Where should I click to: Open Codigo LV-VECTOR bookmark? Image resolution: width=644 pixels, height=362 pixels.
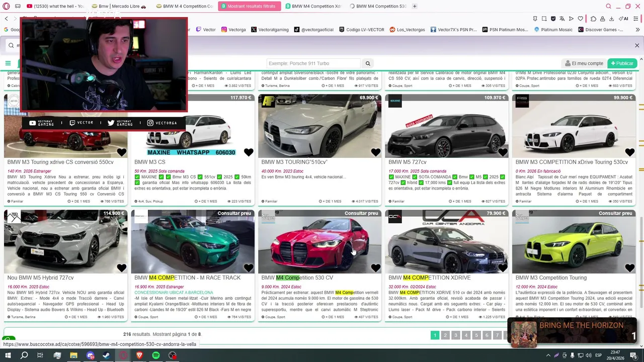(361, 30)
